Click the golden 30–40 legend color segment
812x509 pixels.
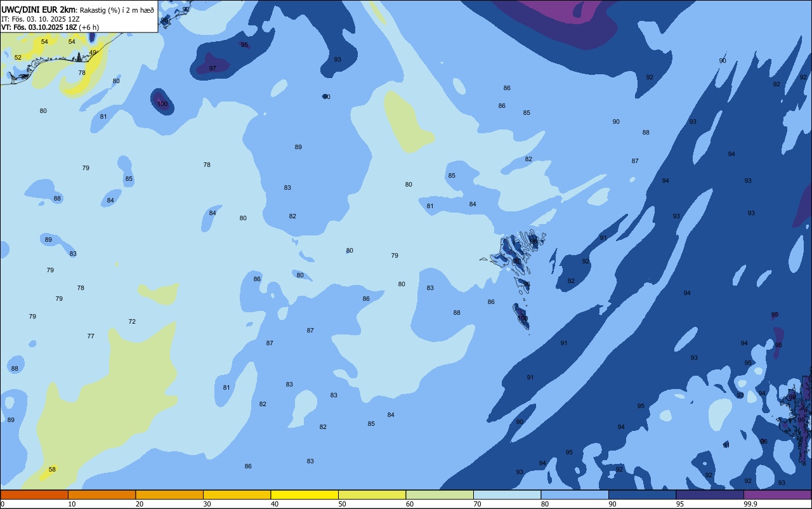coord(237,494)
